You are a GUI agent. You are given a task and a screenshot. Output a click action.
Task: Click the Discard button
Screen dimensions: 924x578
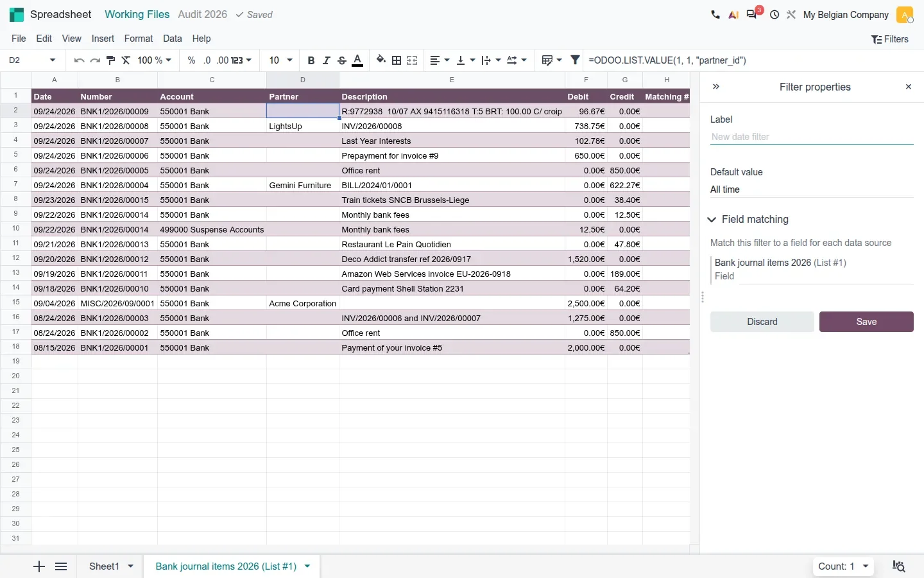[762, 322]
